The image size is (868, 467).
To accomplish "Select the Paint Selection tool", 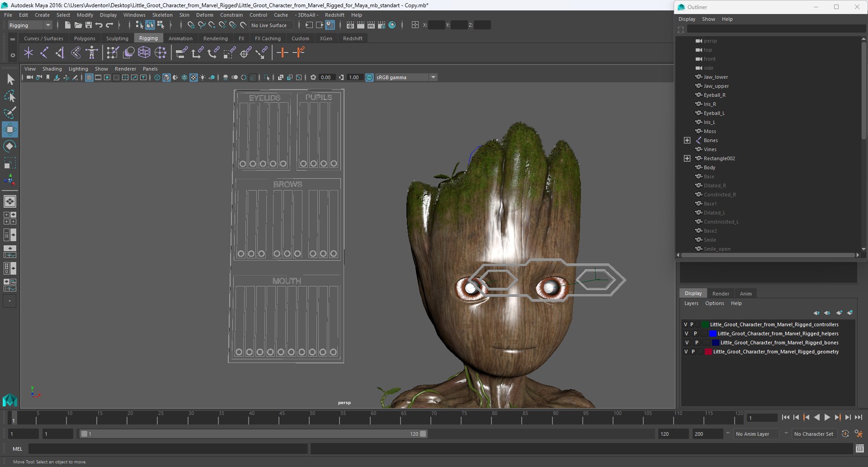I will [x=9, y=113].
